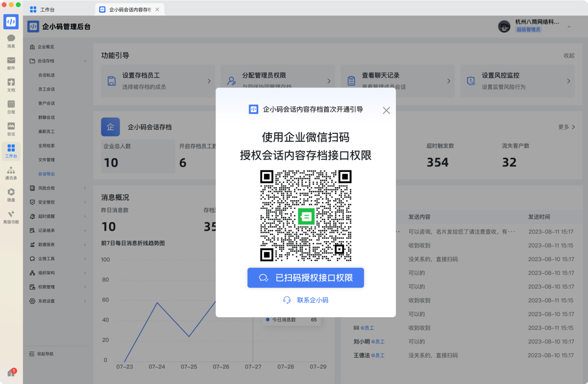Image resolution: width=588 pixels, height=384 pixels.
Task: Expand the 系统设置 menu group
Action: (x=85, y=301)
